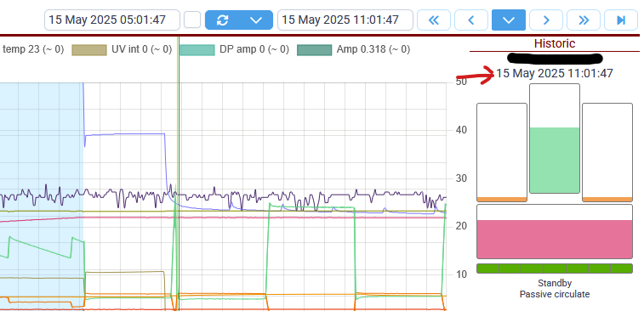The height and width of the screenshot is (311, 644).
Task: Jump back with double left chevrons
Action: [434, 20]
